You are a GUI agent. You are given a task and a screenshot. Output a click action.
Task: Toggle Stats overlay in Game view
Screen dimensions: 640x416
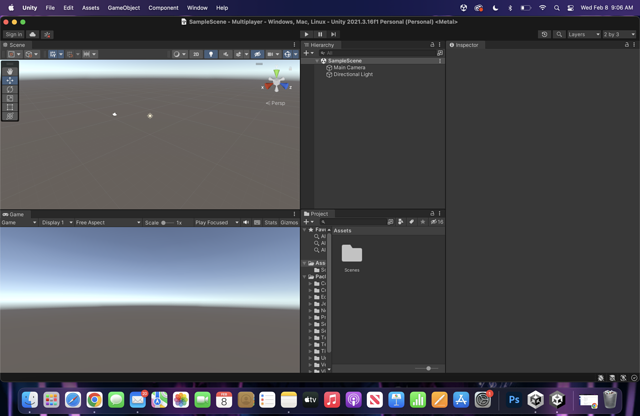[x=271, y=222]
